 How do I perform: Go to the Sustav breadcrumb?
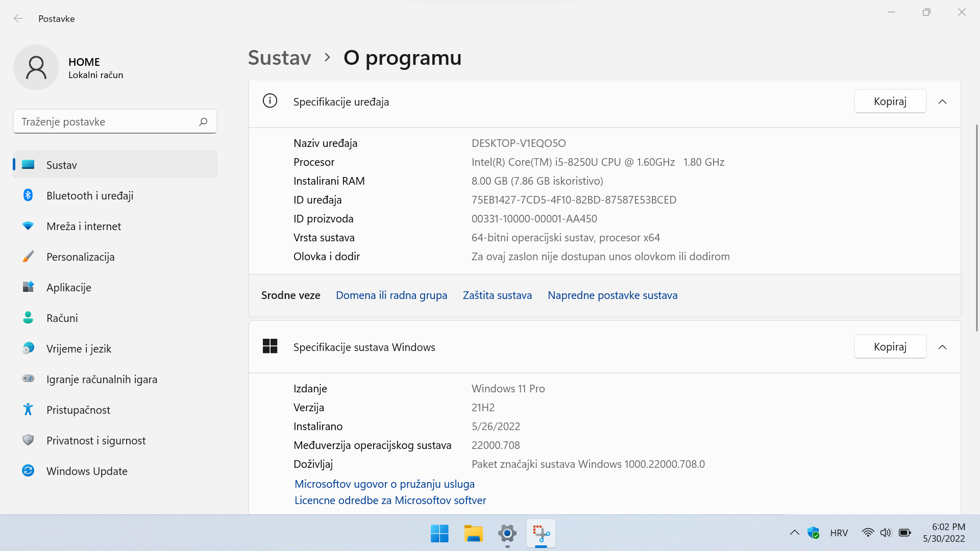click(280, 58)
